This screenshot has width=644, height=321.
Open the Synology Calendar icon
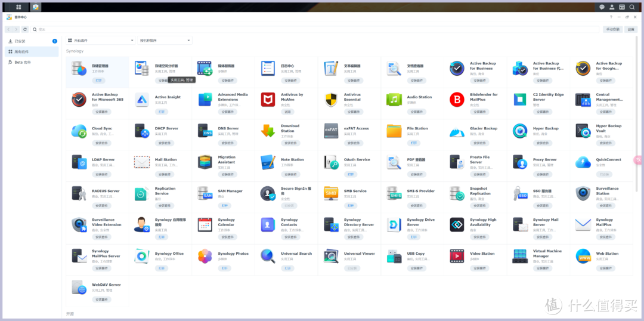click(x=205, y=224)
